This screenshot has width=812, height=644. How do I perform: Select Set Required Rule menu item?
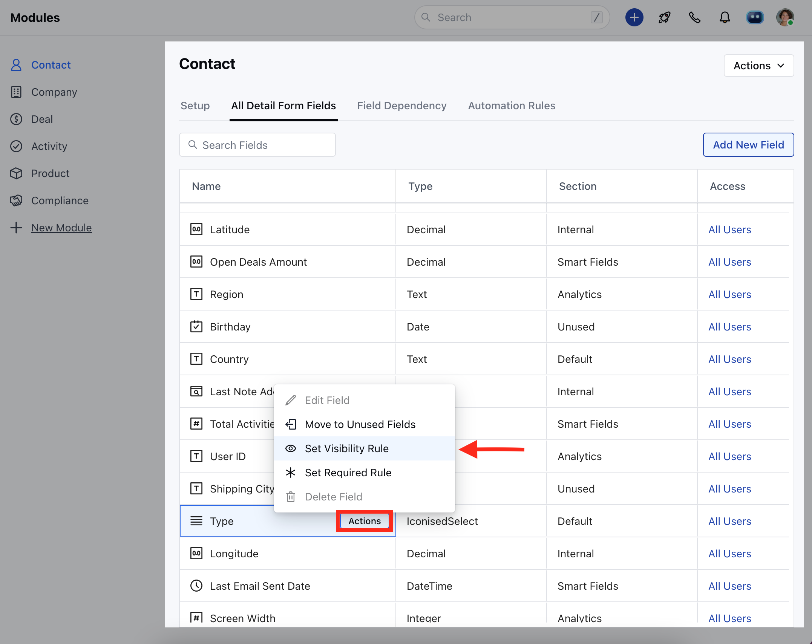pyautogui.click(x=348, y=473)
